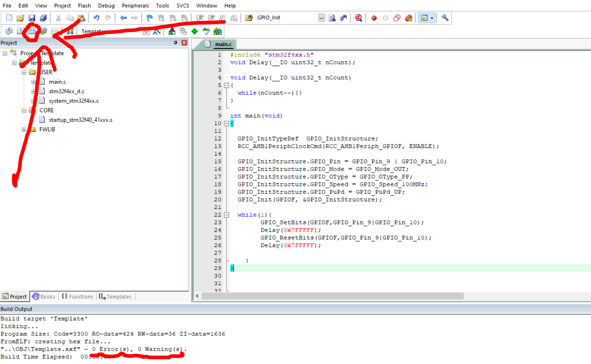Collapse the main function code fold
Viewport: 591px width, 364px height.
click(226, 123)
